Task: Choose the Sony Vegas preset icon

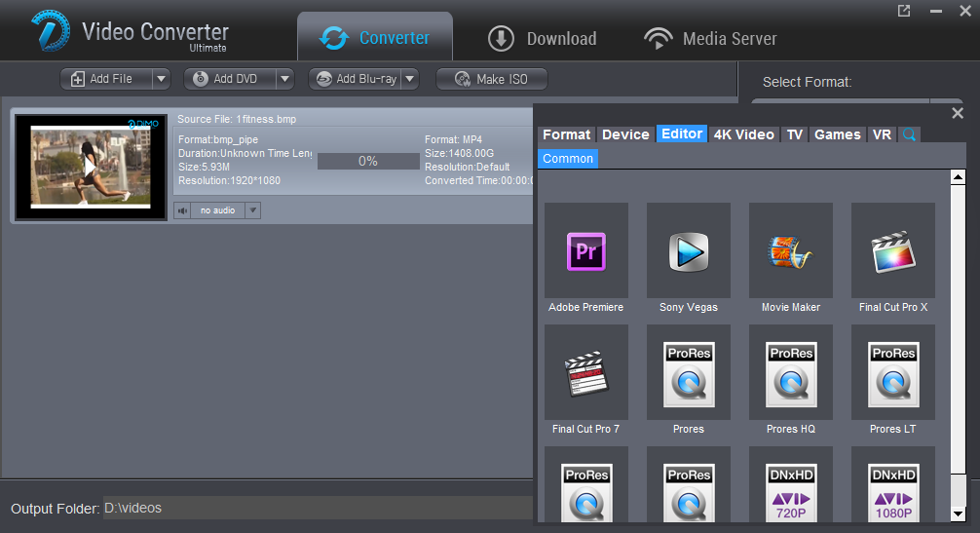Action: pos(689,250)
